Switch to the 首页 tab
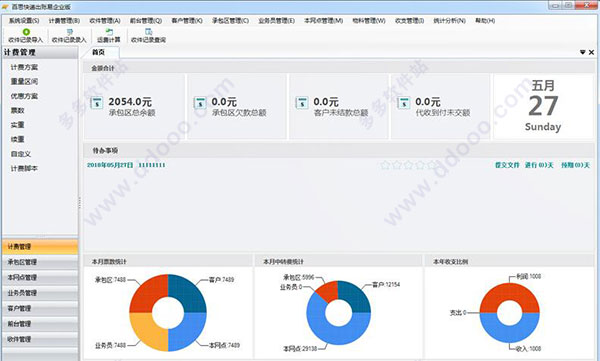This screenshot has height=361, width=600. [x=99, y=52]
